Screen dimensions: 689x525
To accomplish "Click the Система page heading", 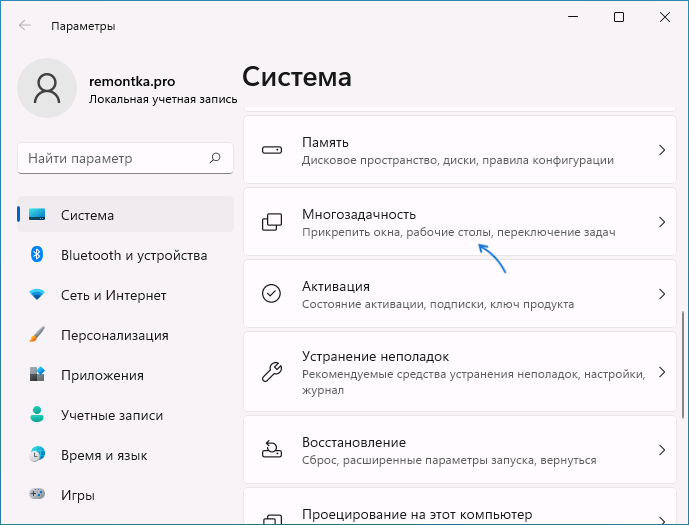I will [x=297, y=77].
